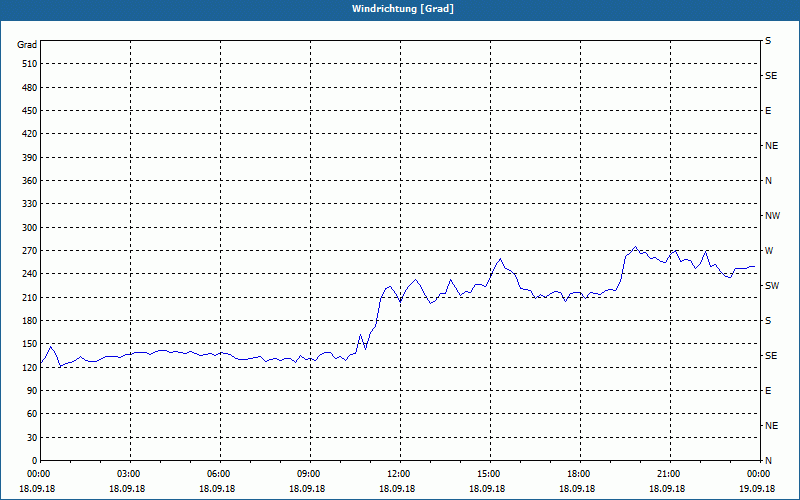Select the 270 degree axis label
This screenshot has height=500, width=800.
coord(30,251)
